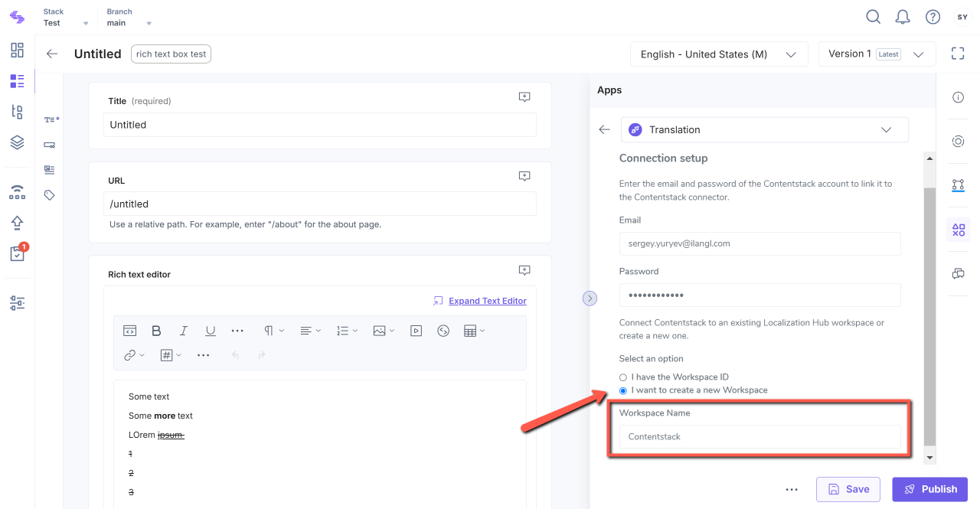This screenshot has width=980, height=509.
Task: Open table insert dropdown
Action: tap(475, 331)
